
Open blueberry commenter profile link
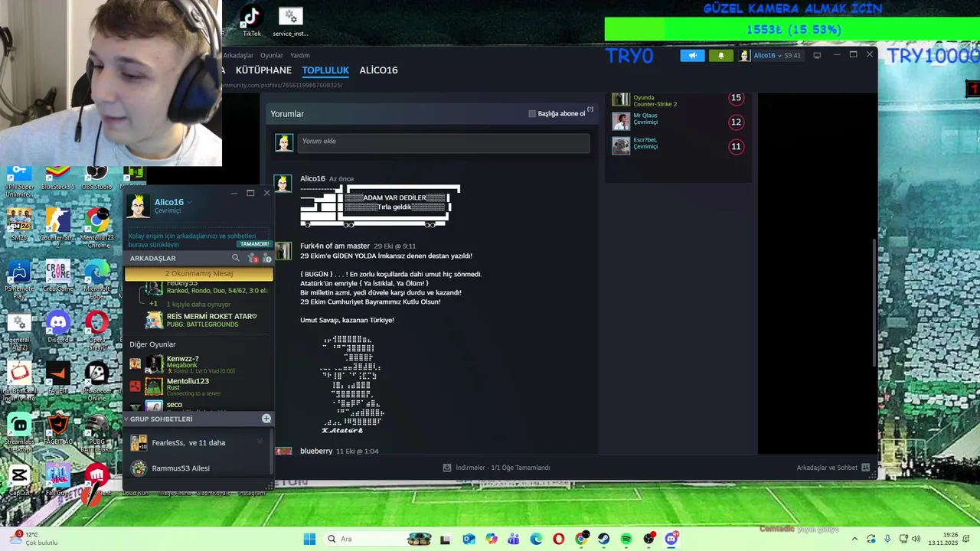point(316,452)
